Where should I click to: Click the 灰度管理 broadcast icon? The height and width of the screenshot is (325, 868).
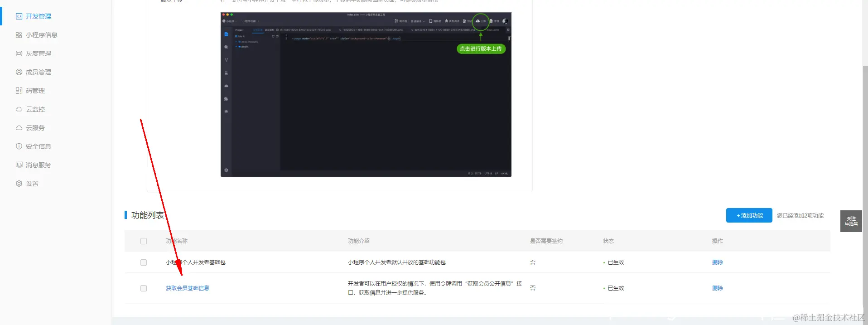(x=19, y=53)
